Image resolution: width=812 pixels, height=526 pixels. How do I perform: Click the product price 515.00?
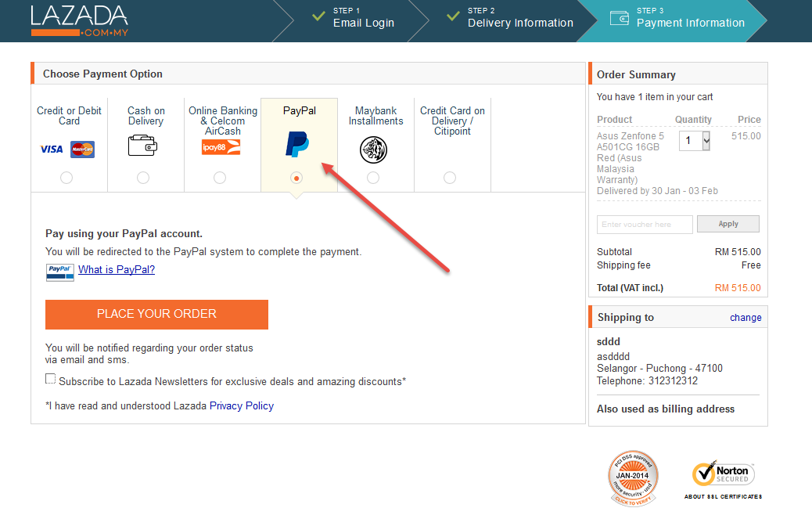click(x=746, y=135)
